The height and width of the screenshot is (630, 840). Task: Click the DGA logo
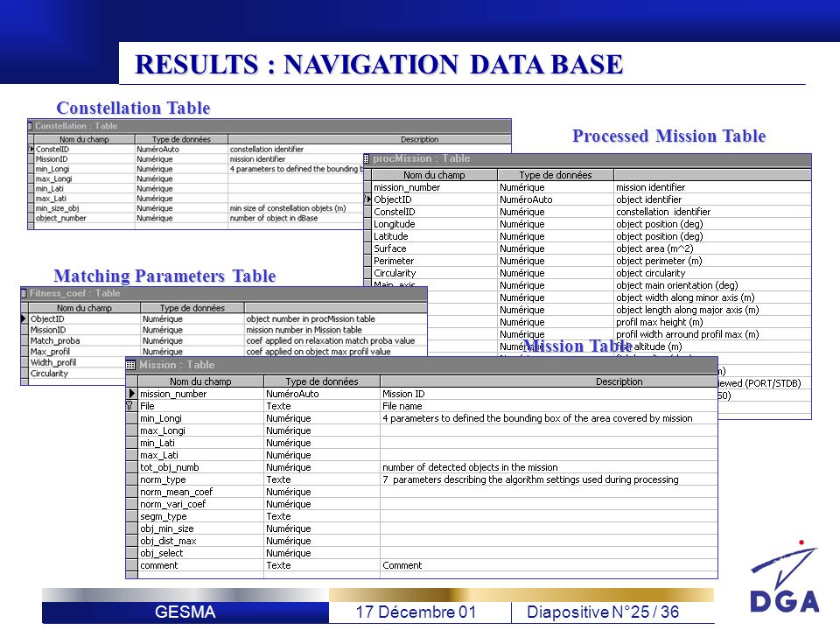pos(784,577)
